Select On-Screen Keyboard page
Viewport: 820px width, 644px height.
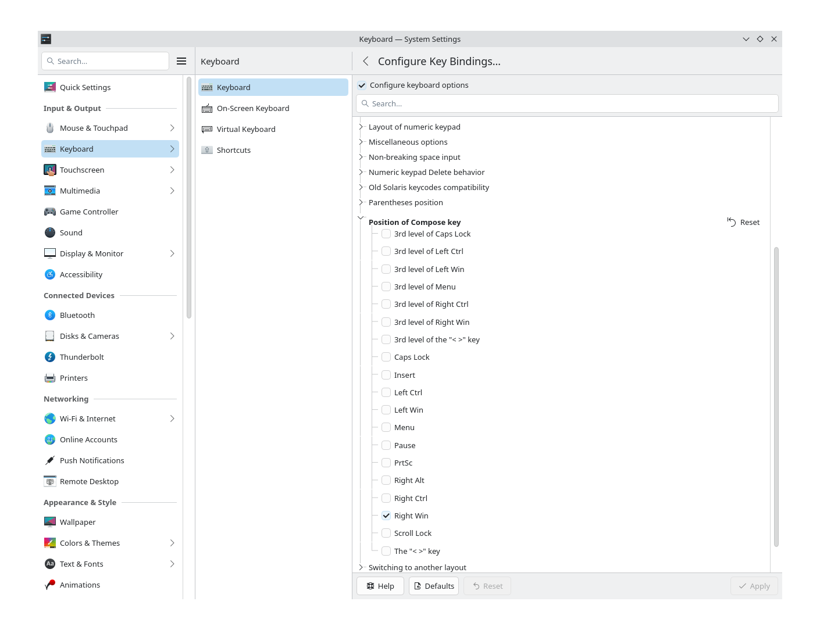coord(252,108)
